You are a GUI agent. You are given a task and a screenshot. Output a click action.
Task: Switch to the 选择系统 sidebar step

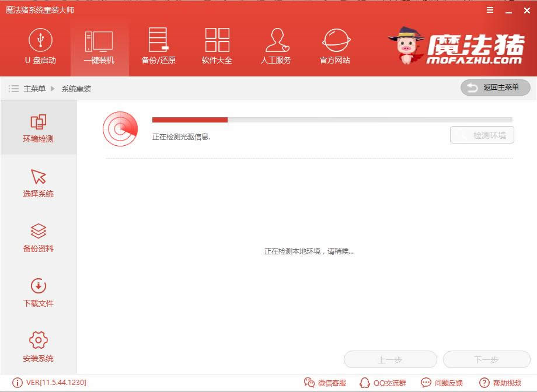point(39,183)
